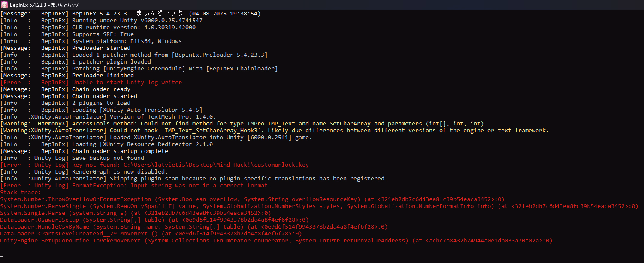The image size is (644, 263).
Task: Click the blinking console cursor at the bottom
Action: (2, 257)
